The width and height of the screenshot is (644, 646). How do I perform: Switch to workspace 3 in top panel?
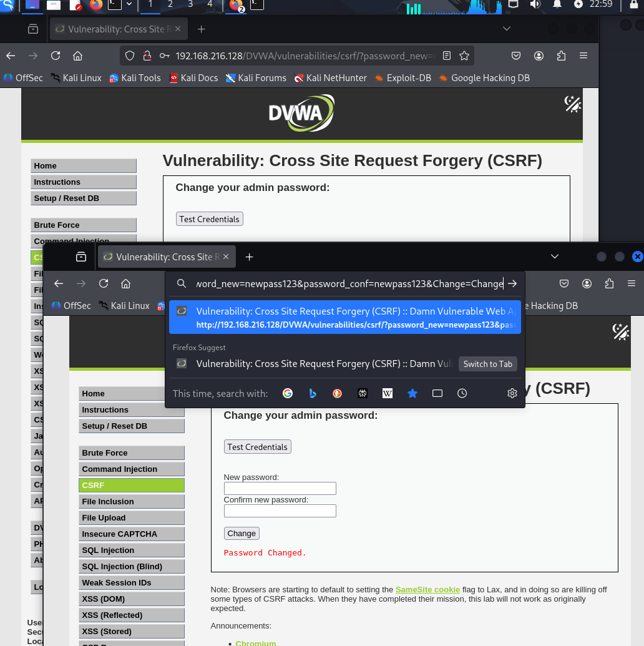(190, 4)
